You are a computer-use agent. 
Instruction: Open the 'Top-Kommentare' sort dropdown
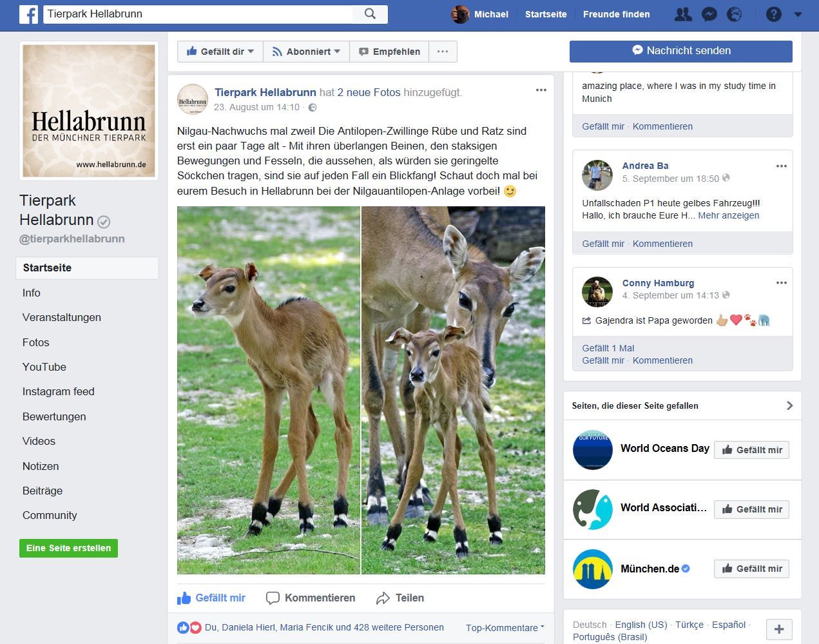(x=505, y=627)
